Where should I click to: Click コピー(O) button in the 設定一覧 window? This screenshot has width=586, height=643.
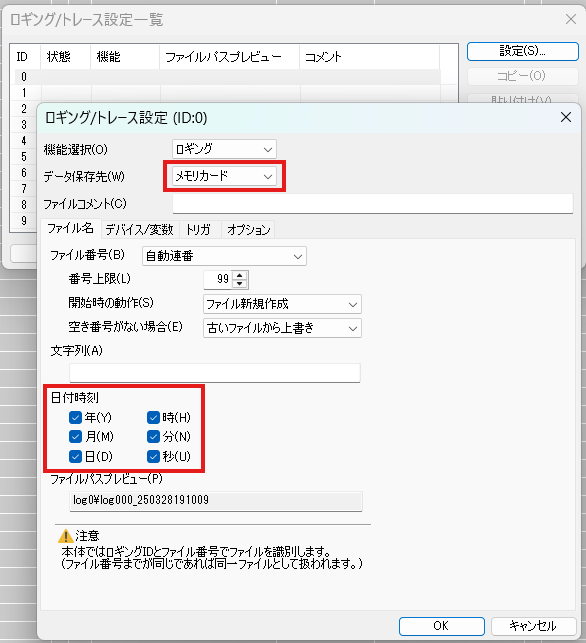pos(522,76)
